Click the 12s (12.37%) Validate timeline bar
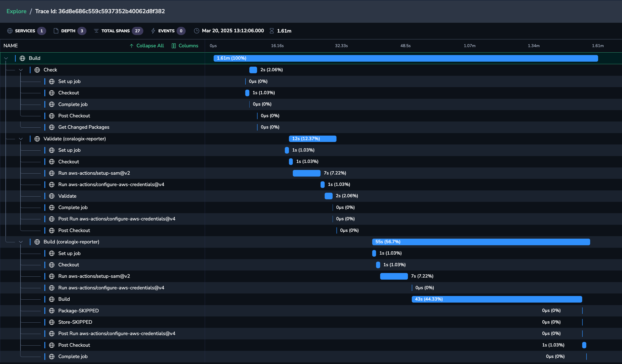 (x=313, y=139)
